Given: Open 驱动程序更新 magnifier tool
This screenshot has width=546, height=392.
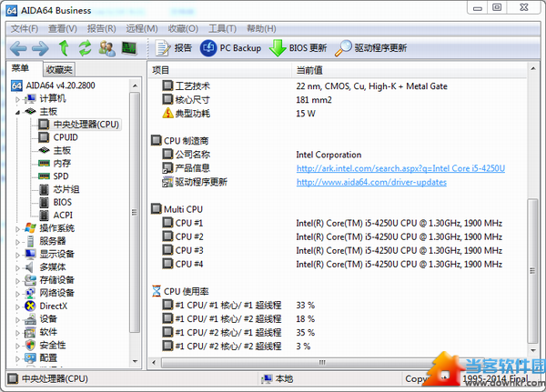Looking at the screenshot, I should 370,48.
